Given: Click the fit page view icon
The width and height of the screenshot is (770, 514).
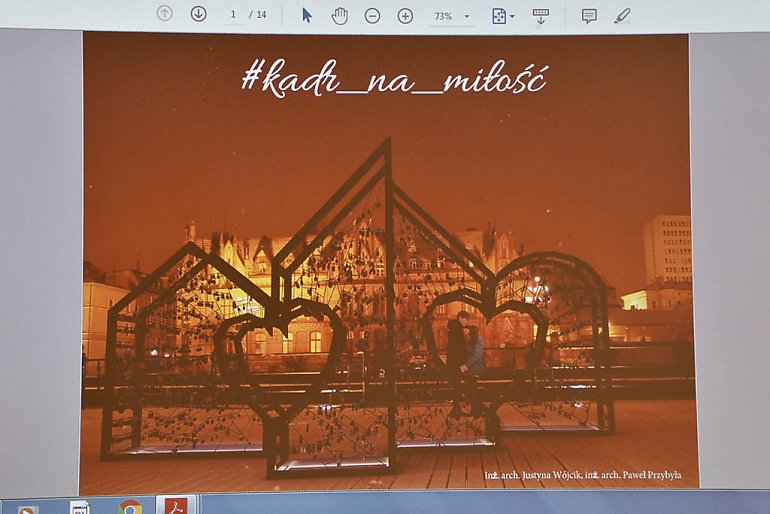Looking at the screenshot, I should 499,16.
